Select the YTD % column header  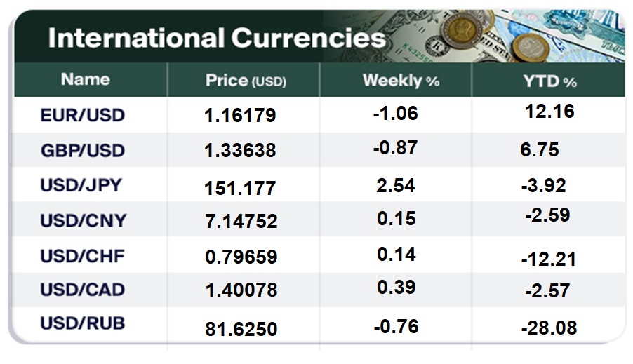549,81
